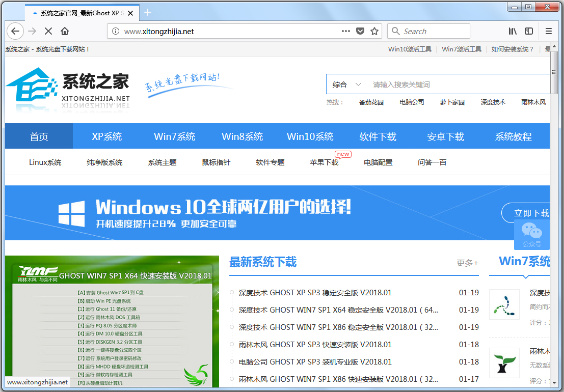This screenshot has height=392, width=564.
Task: Click hot search term 雨林木风
Action: tap(533, 102)
